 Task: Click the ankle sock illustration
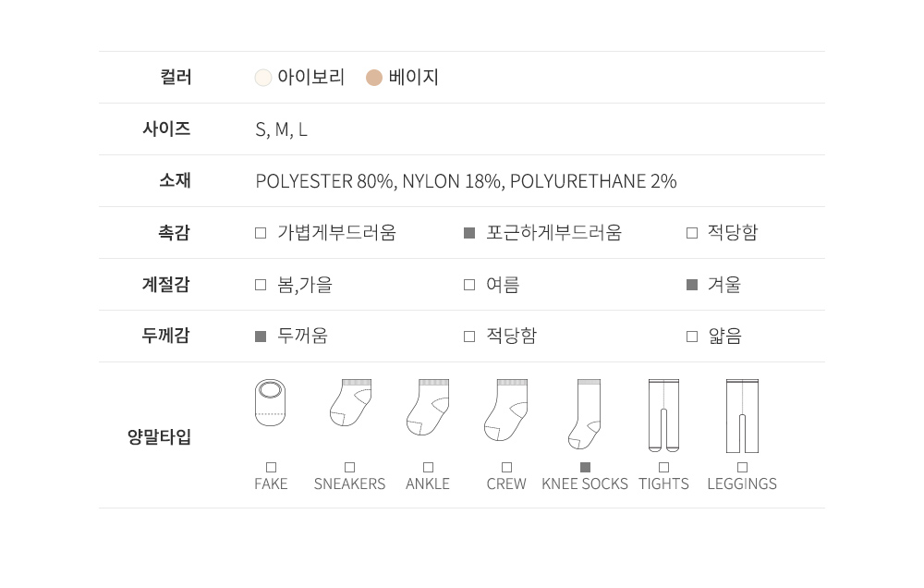(x=428, y=407)
